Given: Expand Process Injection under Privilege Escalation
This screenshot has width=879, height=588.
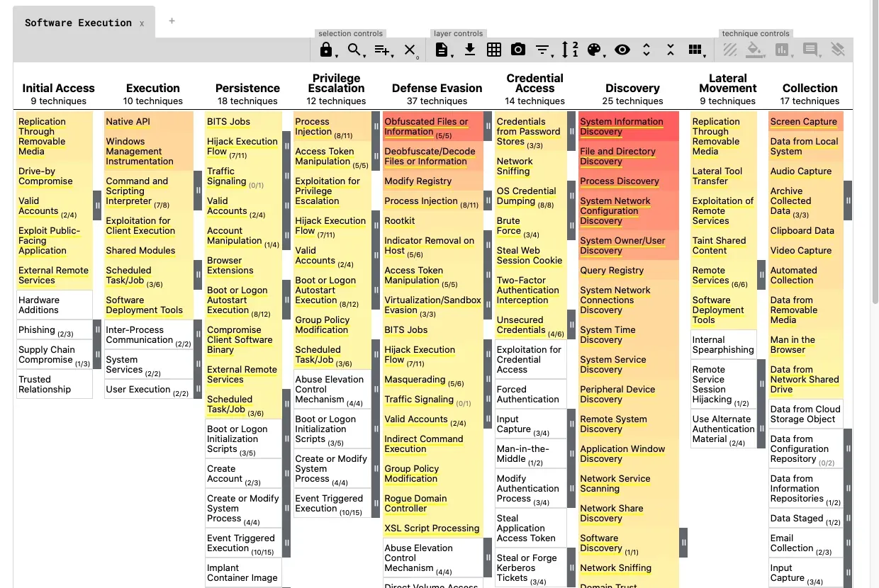Looking at the screenshot, I should (x=376, y=126).
